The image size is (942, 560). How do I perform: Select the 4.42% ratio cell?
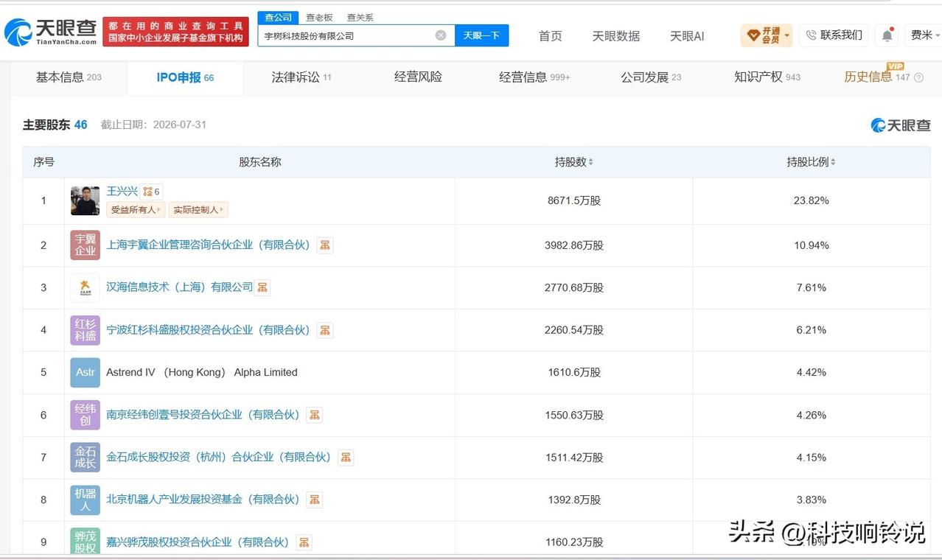pos(812,373)
